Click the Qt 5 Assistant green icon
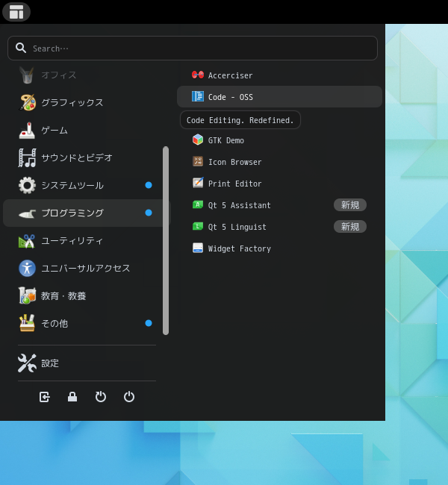 (x=198, y=204)
